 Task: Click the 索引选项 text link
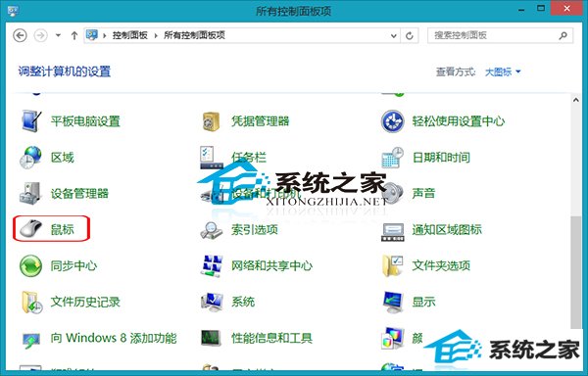[x=255, y=229]
